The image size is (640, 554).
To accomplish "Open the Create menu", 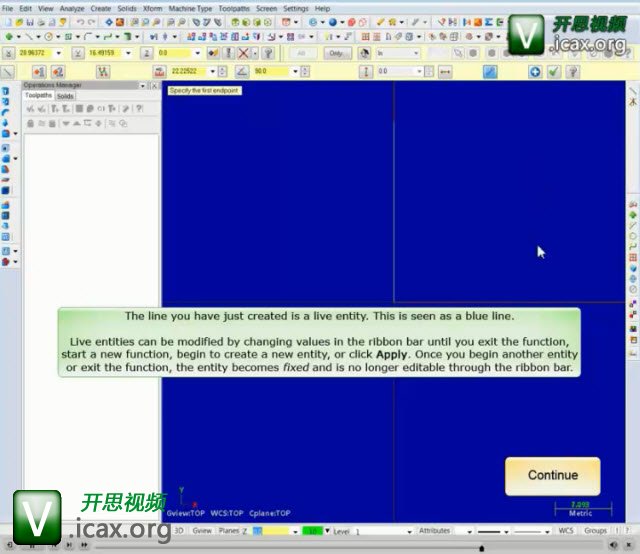I will coord(100,8).
